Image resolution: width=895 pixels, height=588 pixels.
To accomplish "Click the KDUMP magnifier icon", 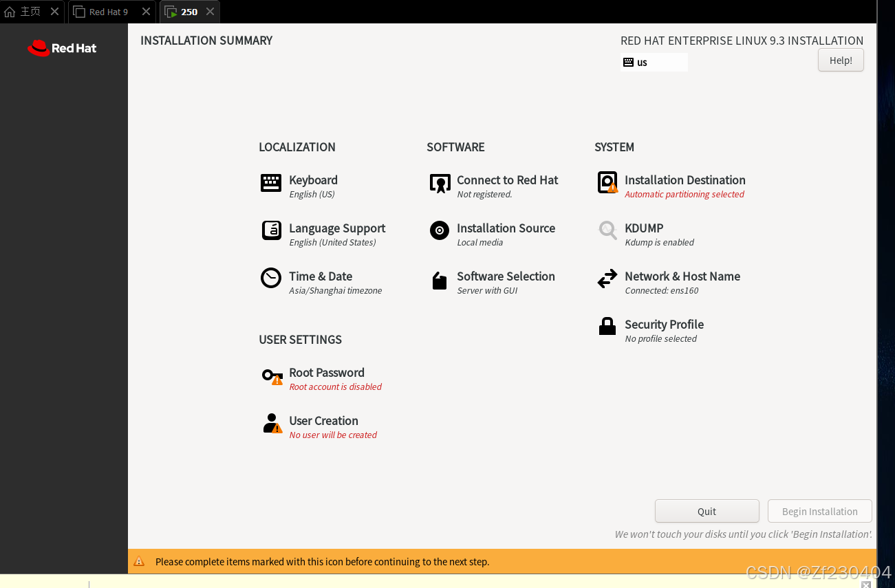I will point(607,230).
